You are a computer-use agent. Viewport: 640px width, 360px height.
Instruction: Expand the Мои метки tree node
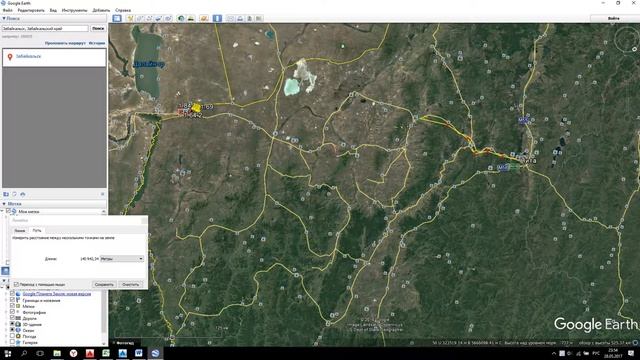point(2,211)
